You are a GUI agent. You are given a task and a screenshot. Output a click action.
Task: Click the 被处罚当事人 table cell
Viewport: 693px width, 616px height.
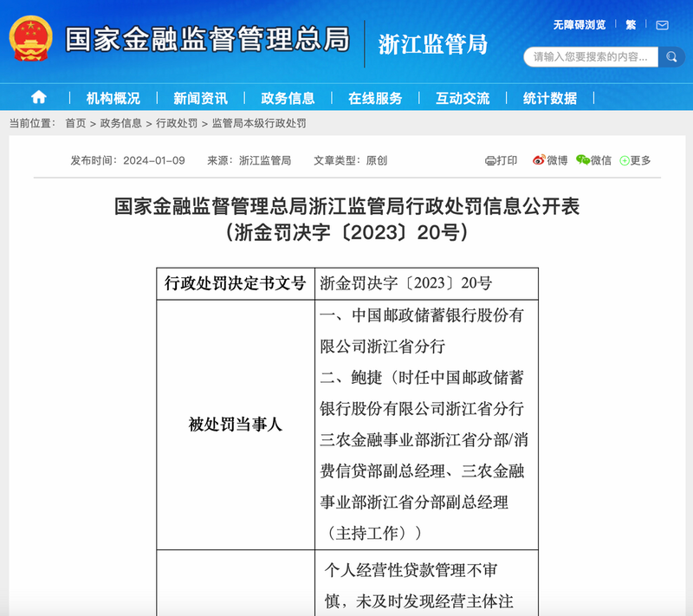click(x=236, y=425)
